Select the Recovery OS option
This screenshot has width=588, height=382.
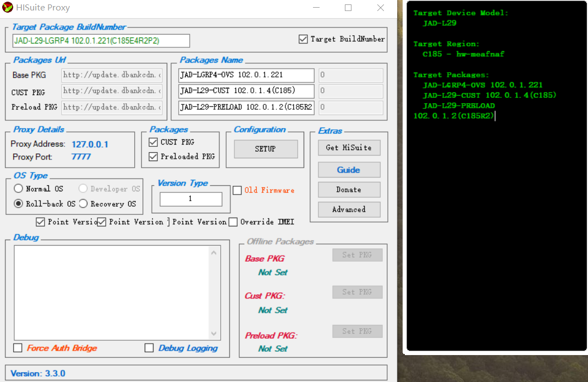83,203
